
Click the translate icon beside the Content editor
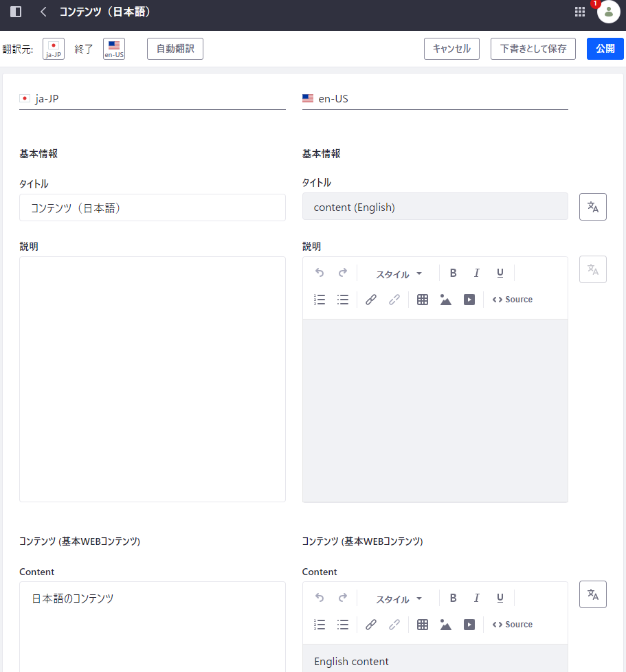click(592, 594)
